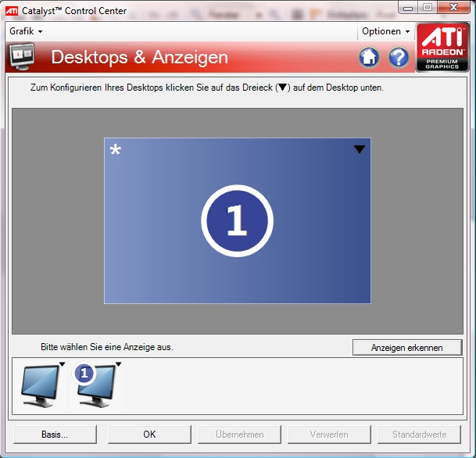This screenshot has height=458, width=476.
Task: Click the Standardwerte button
Action: (x=419, y=435)
